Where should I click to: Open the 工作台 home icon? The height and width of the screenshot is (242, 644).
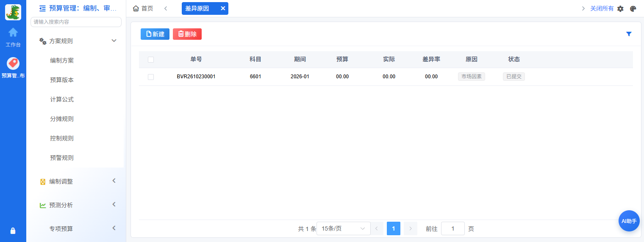click(13, 32)
